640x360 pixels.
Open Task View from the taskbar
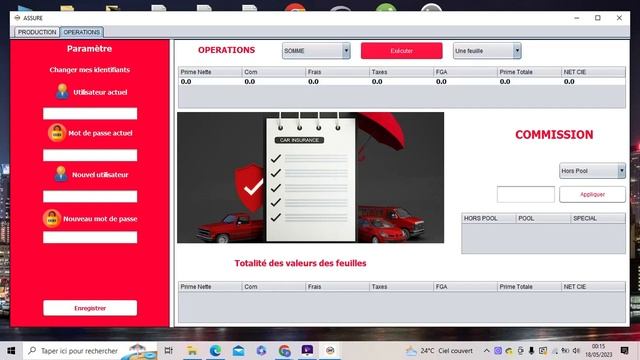tap(168, 351)
